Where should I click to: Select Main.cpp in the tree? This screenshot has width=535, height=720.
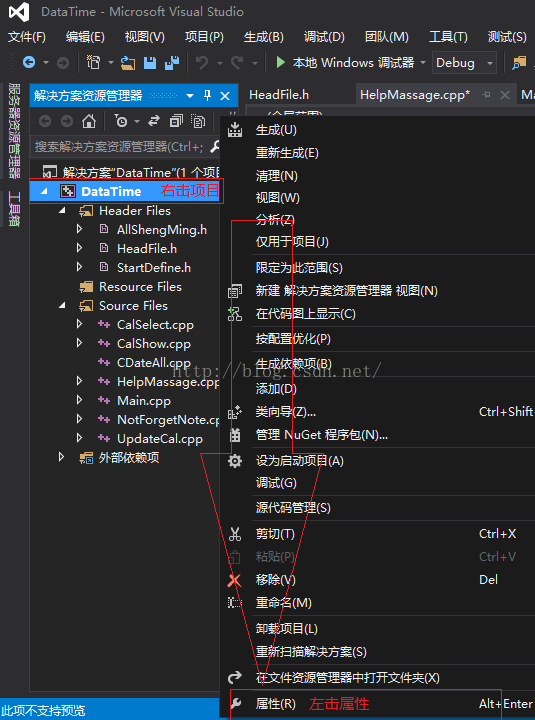point(144,400)
